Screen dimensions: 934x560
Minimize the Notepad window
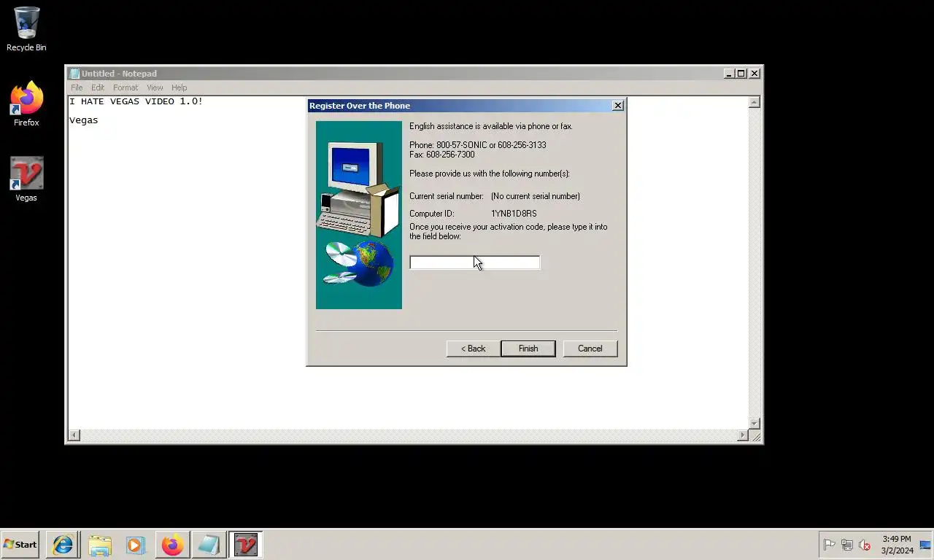(729, 74)
